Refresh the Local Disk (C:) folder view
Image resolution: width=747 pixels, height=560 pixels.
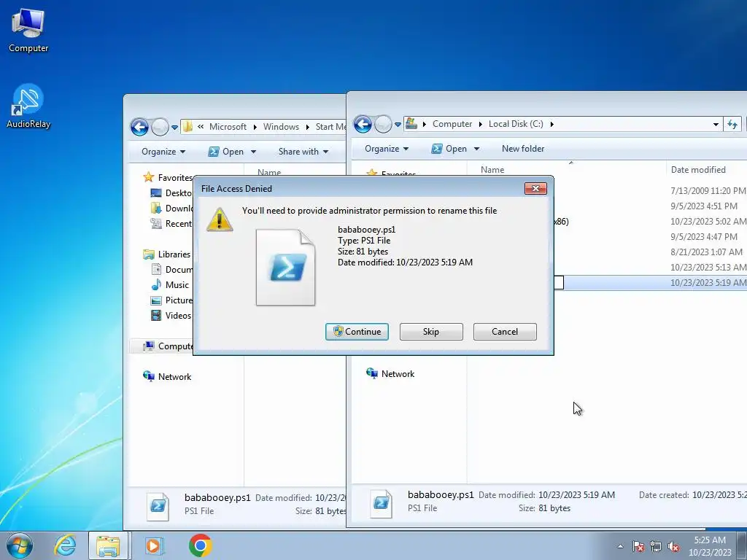point(732,124)
